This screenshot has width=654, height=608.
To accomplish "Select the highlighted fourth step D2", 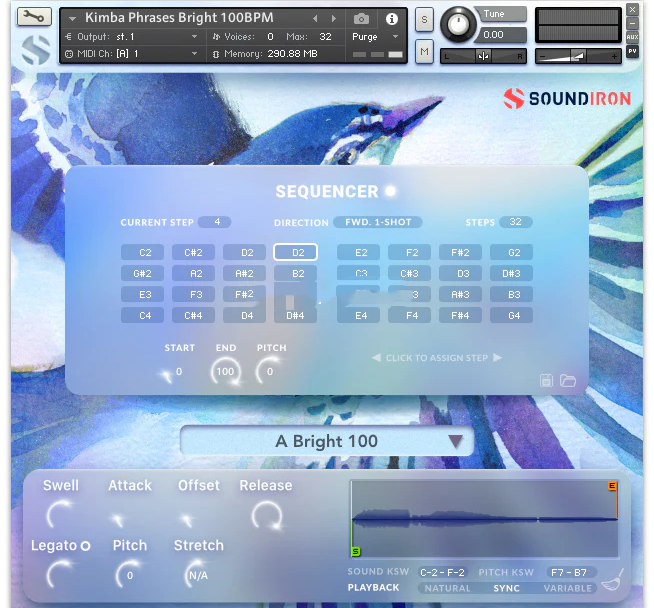I will [x=295, y=252].
